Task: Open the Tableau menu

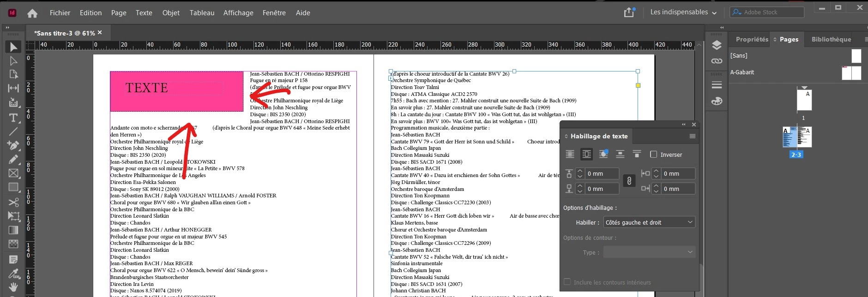Action: (202, 13)
